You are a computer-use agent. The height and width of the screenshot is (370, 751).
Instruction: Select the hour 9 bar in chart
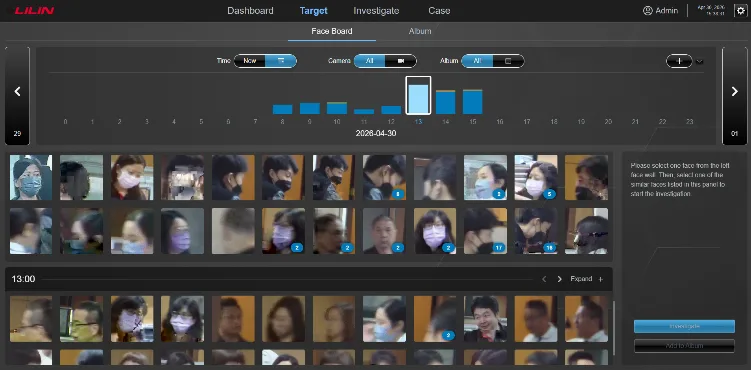(310, 109)
